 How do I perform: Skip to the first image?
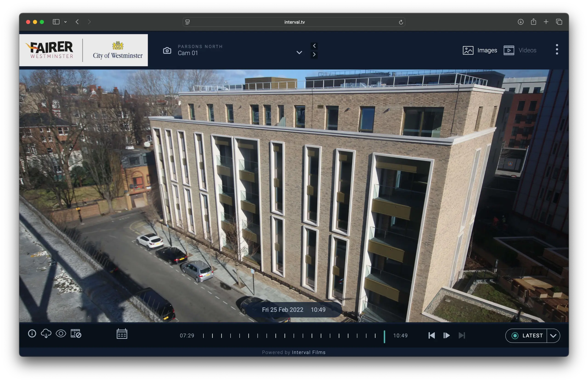pos(432,336)
